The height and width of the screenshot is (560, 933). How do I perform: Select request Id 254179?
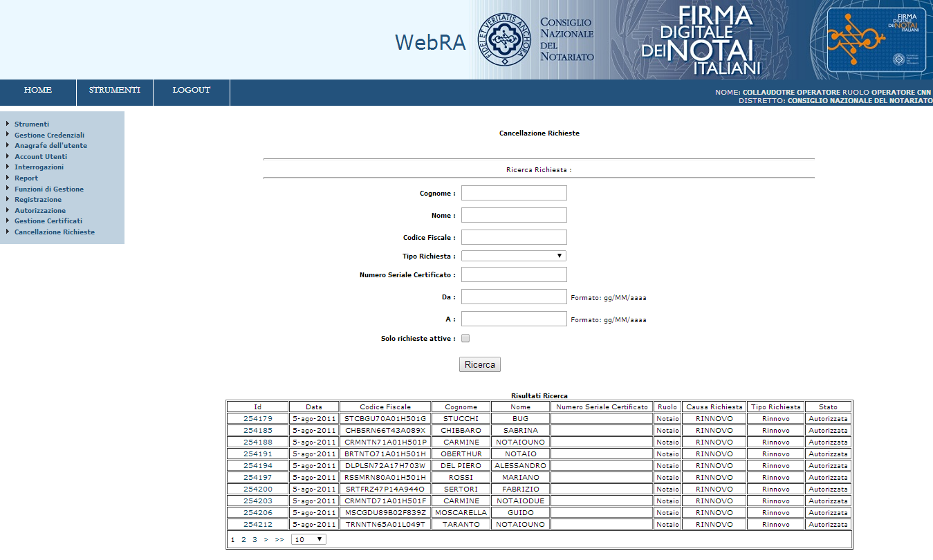(258, 418)
